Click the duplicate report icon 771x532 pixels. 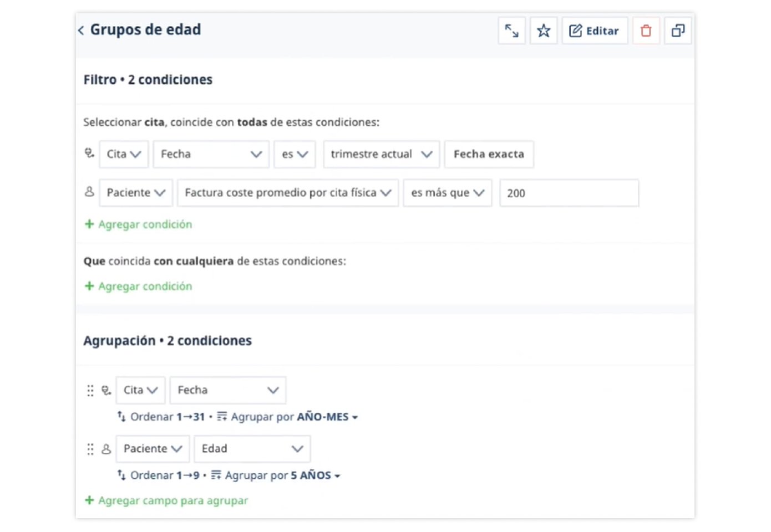point(678,30)
